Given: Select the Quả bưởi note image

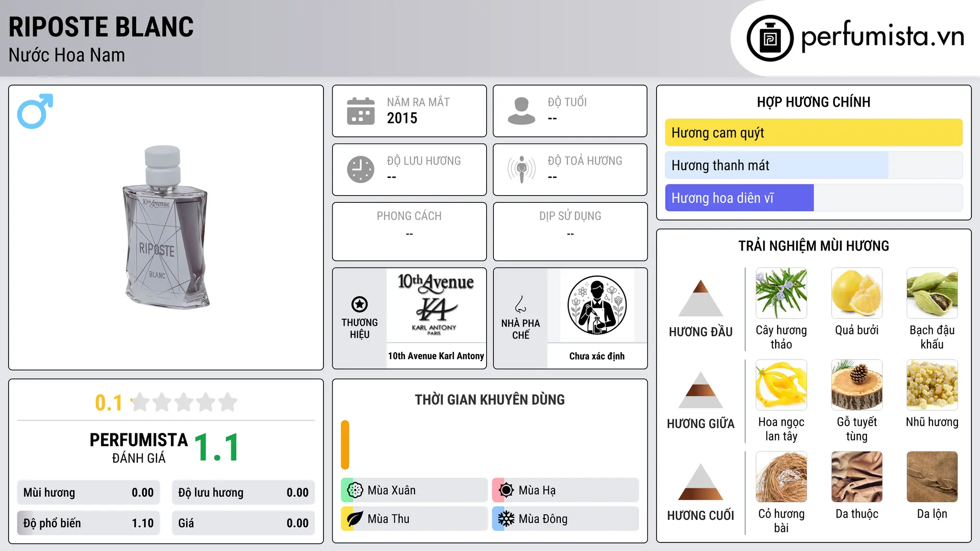Looking at the screenshot, I should click(857, 293).
